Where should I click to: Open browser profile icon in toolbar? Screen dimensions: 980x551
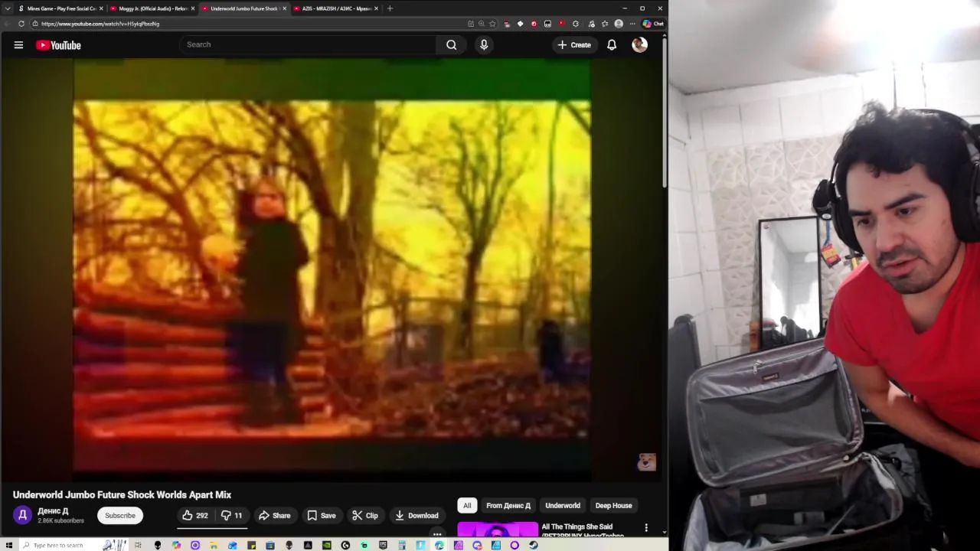coord(619,24)
